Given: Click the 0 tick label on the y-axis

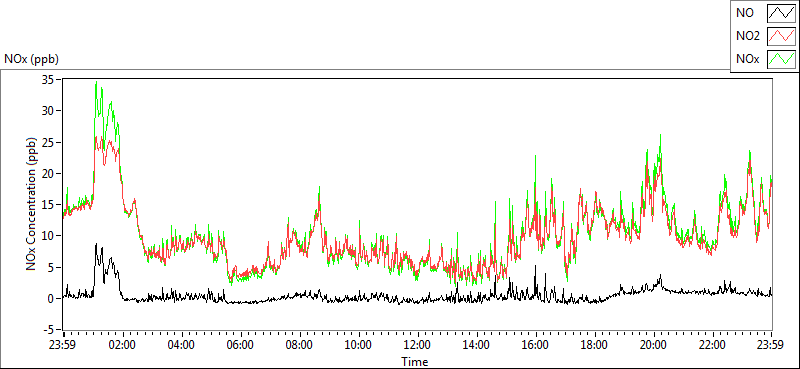Looking at the screenshot, I should click(52, 298).
